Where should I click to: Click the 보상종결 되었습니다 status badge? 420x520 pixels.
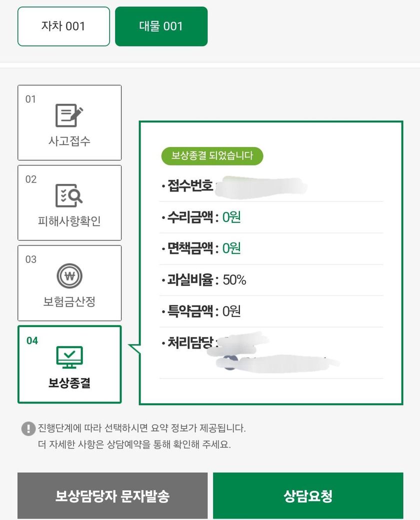[212, 155]
